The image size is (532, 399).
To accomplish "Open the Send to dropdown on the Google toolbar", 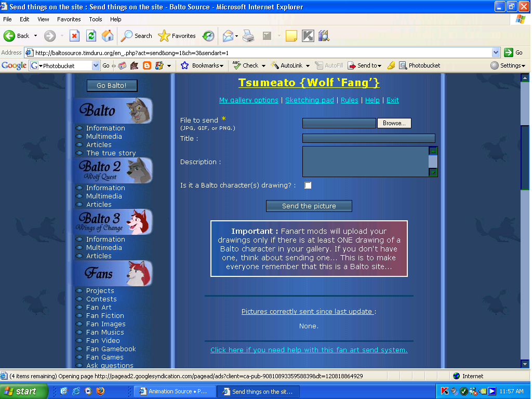I will [x=365, y=65].
